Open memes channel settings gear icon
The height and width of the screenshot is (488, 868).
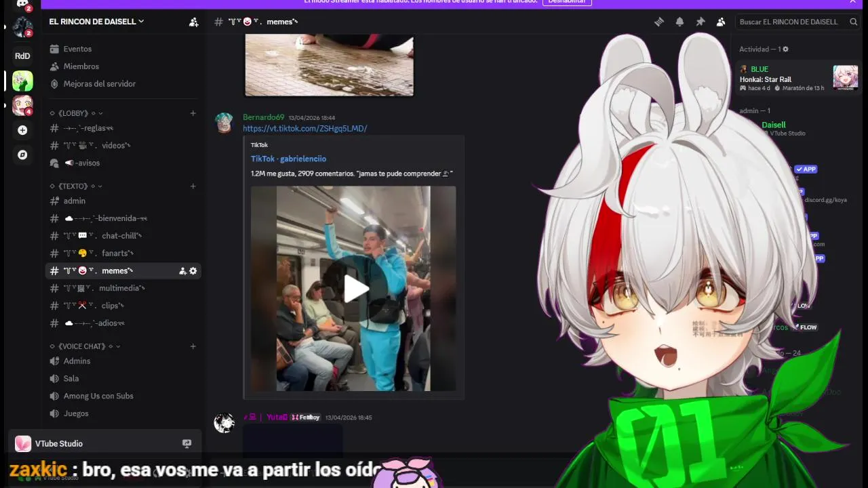(193, 271)
